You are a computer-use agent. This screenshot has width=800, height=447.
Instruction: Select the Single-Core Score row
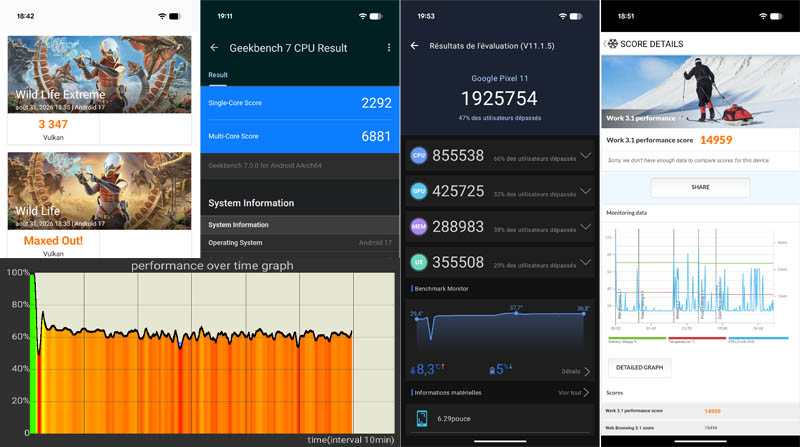300,103
